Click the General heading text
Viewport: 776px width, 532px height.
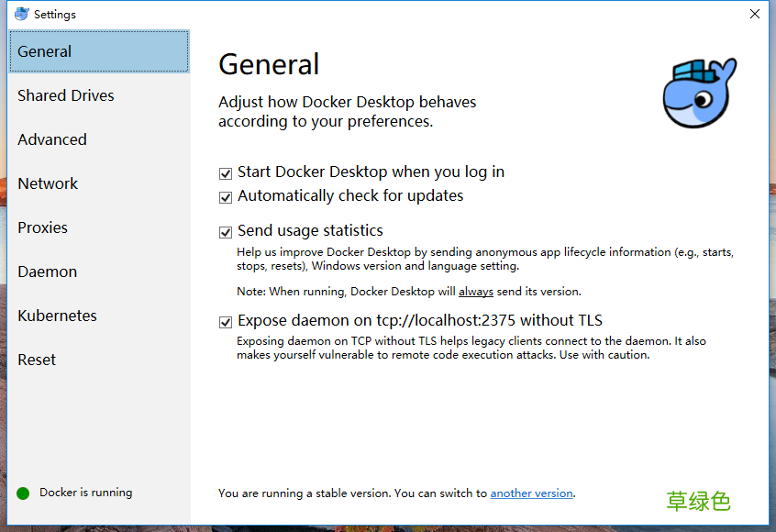coord(269,64)
